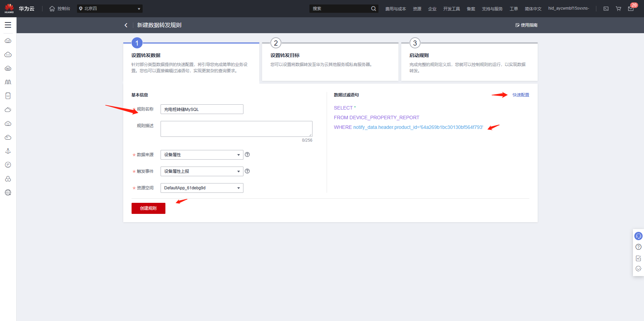This screenshot has height=321, width=644.
Task: Open 费用与成本 menu
Action: (x=396, y=9)
